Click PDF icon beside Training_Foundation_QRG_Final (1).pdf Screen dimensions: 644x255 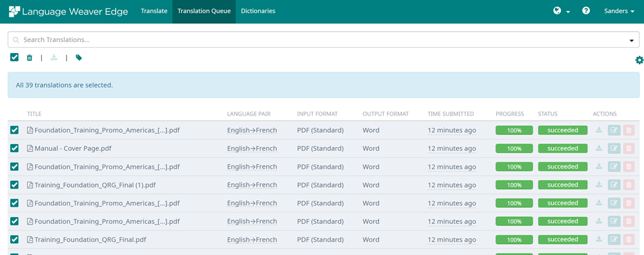point(30,185)
